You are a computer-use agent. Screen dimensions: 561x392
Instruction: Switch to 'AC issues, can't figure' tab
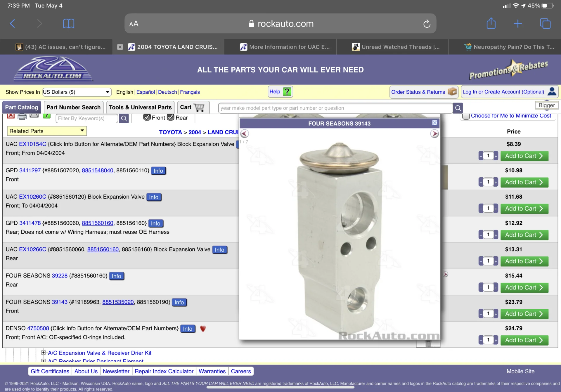(x=60, y=47)
